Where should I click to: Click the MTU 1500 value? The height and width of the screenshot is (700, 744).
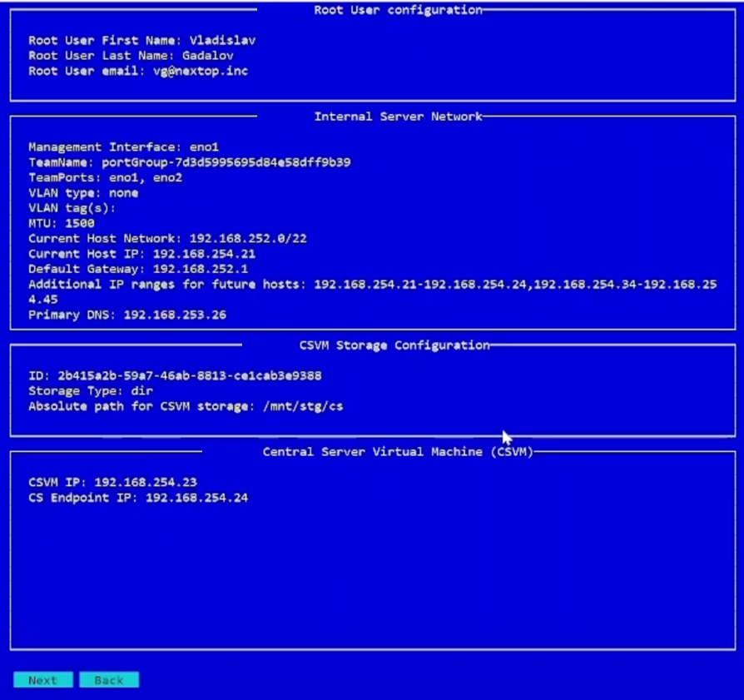79,223
